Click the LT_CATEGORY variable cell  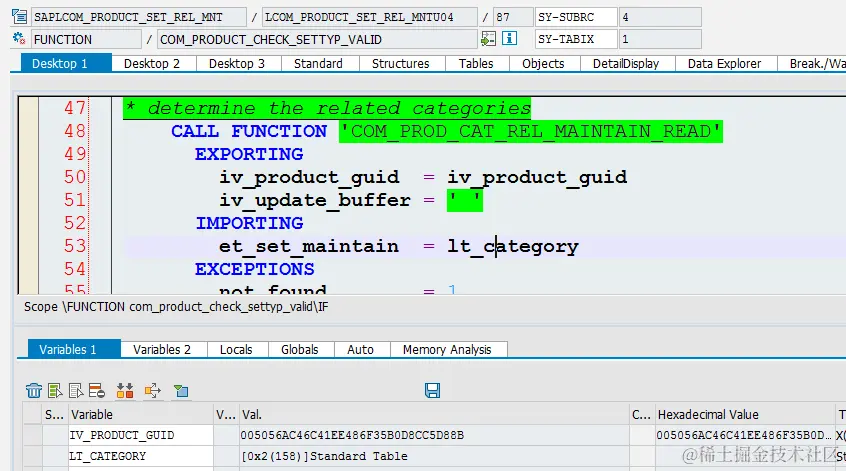pos(140,456)
